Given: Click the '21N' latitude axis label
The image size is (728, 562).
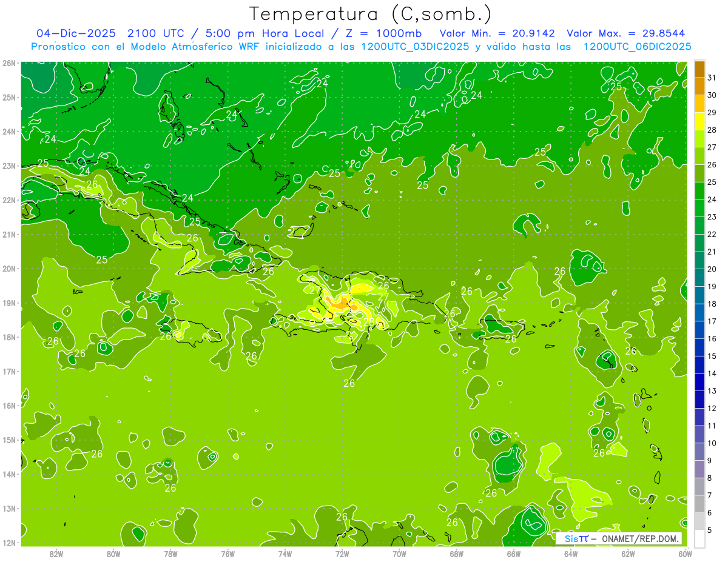Looking at the screenshot, I should tap(8, 235).
